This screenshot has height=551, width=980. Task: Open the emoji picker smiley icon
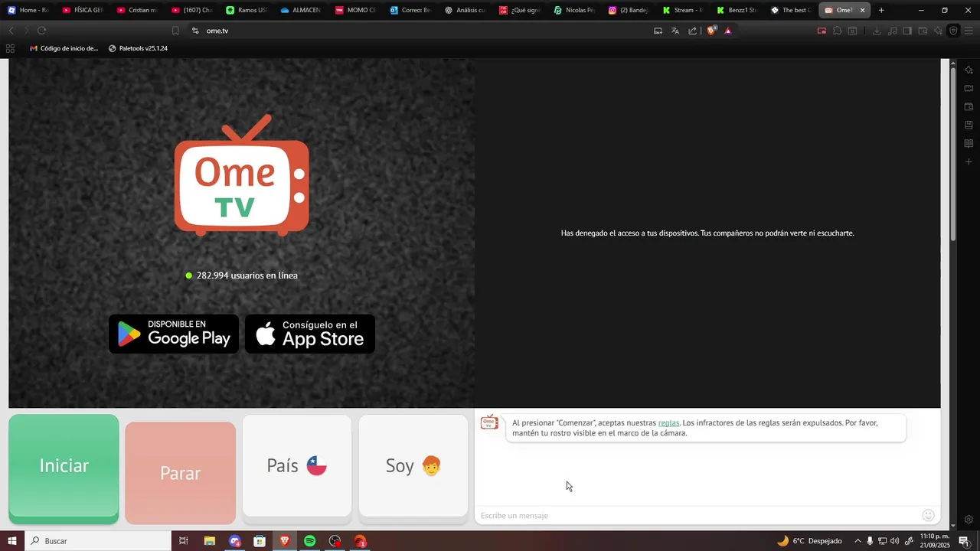click(x=928, y=516)
